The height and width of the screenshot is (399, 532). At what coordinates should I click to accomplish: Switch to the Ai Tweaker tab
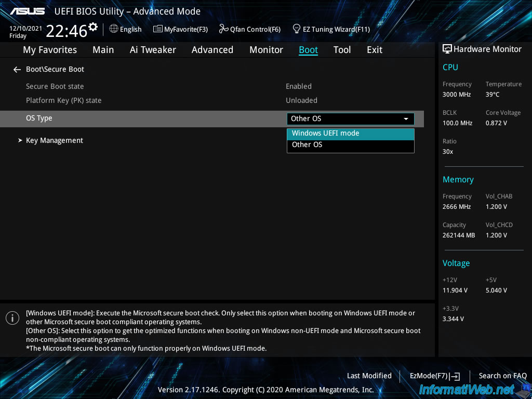click(153, 50)
